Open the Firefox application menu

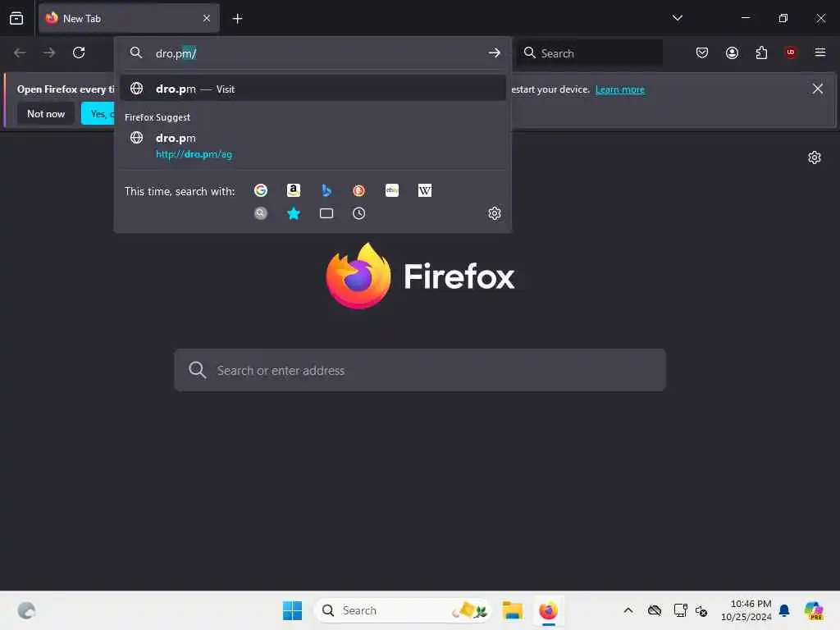point(820,52)
